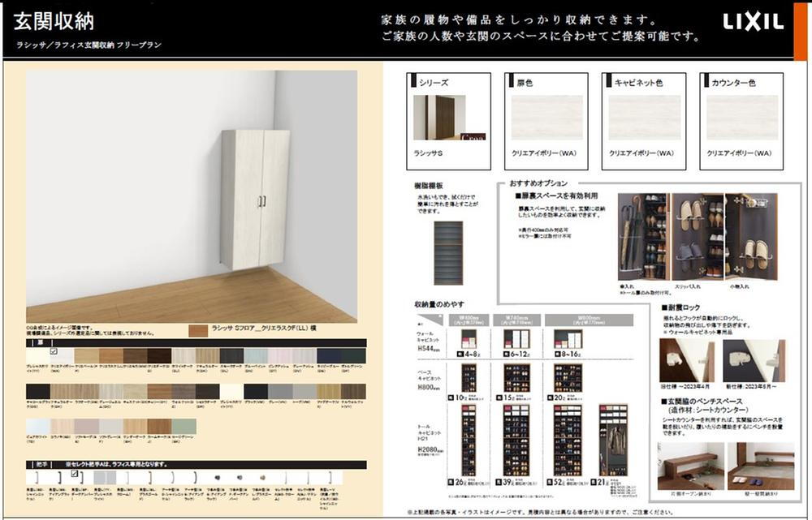
Task: Click tall cabinet image for 52足
Action: [568, 440]
